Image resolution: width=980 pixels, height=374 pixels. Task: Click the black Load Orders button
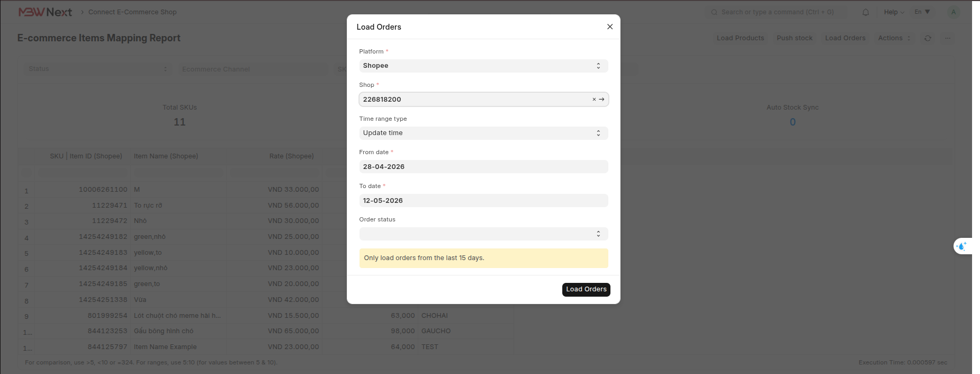pyautogui.click(x=586, y=289)
